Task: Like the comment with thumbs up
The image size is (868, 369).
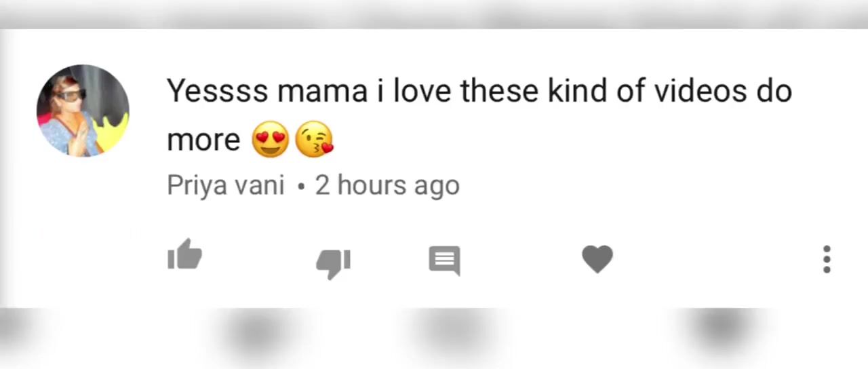Action: click(184, 256)
